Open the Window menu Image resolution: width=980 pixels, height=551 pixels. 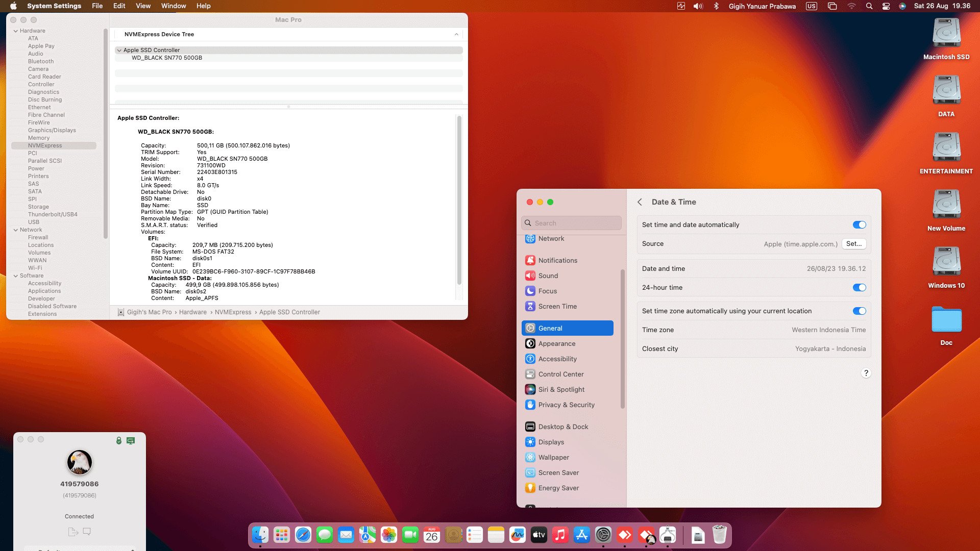click(x=174, y=6)
